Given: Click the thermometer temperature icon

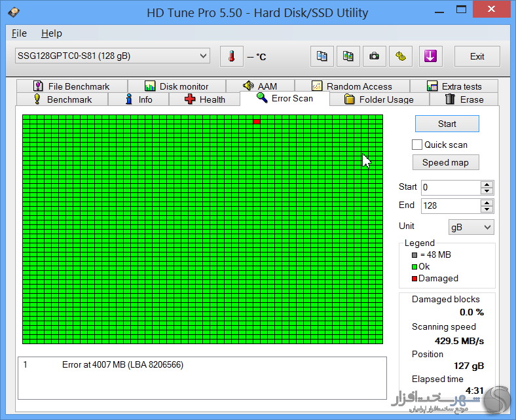Looking at the screenshot, I should click(231, 56).
